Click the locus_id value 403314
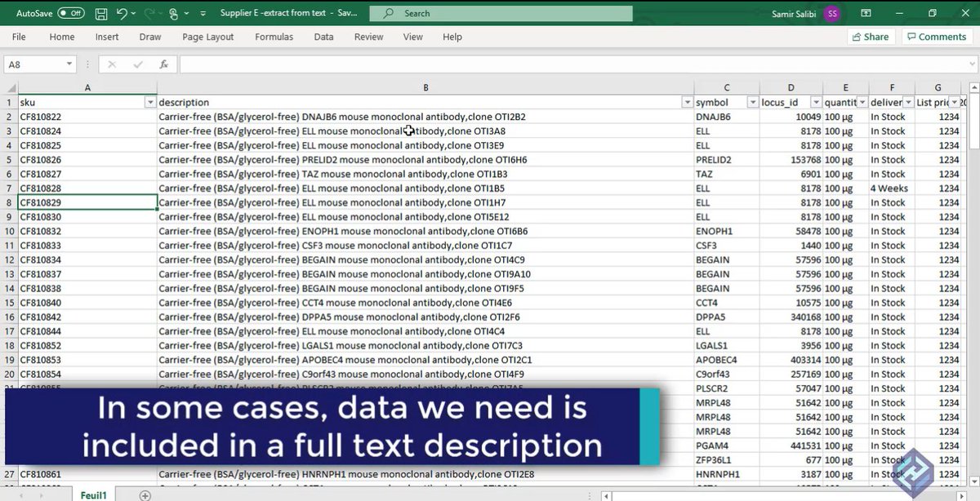980x501 pixels. tap(791, 360)
